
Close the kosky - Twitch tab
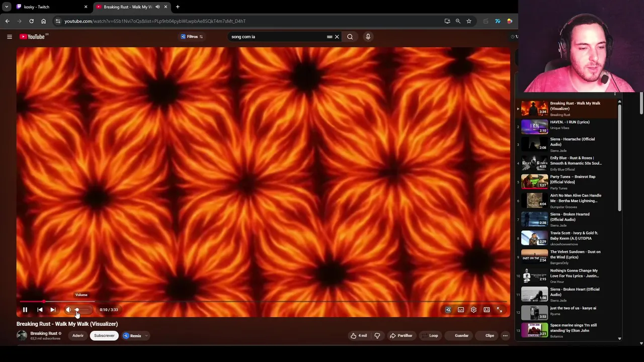click(x=86, y=7)
